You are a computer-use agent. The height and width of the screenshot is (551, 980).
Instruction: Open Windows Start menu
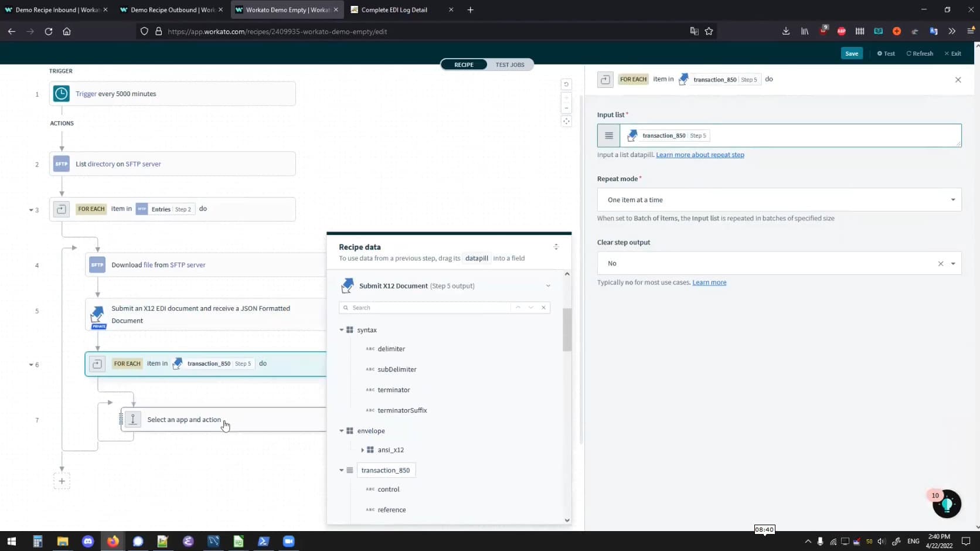tap(12, 542)
